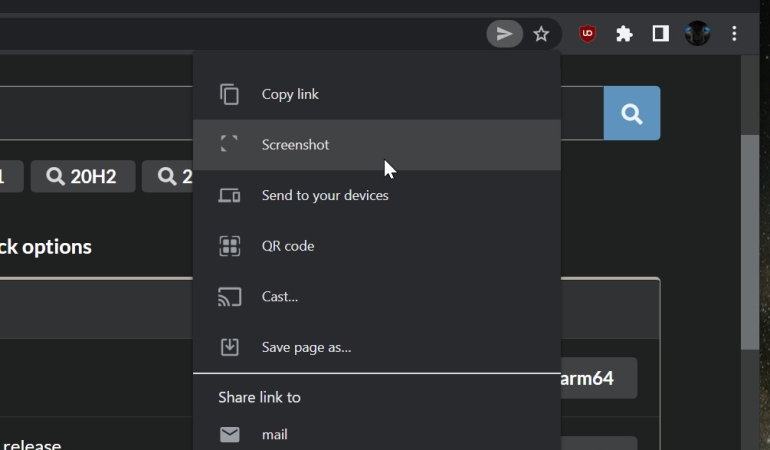Image resolution: width=770 pixels, height=450 pixels.
Task: Click the page's vertical scrollbar thumb
Action: (750, 242)
